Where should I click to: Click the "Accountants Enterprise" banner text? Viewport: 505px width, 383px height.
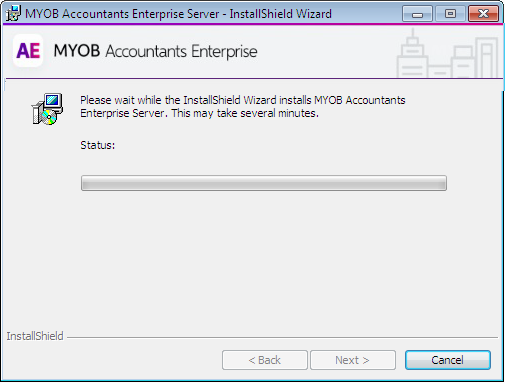coord(181,51)
